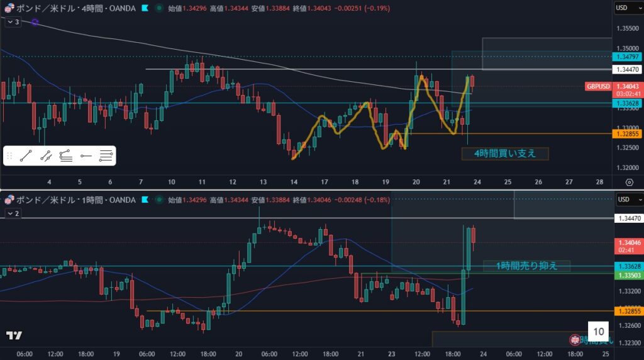The width and height of the screenshot is (644, 360).
Task: Click the green market status dot on top chart
Action: coord(160,8)
